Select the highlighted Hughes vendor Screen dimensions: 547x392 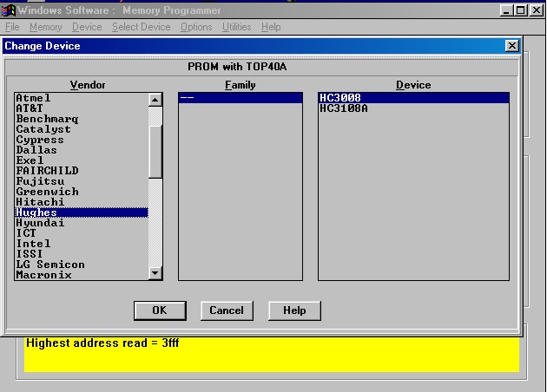coord(82,212)
